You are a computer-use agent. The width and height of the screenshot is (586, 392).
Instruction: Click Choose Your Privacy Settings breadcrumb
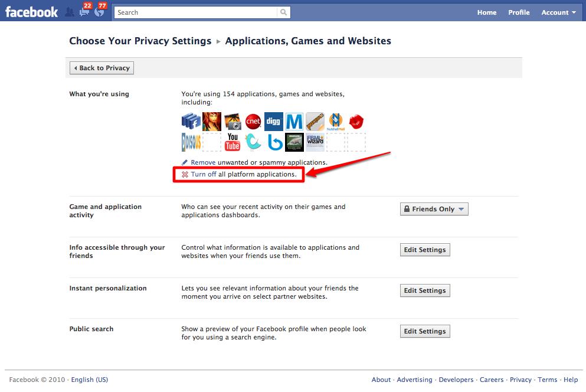(x=140, y=41)
